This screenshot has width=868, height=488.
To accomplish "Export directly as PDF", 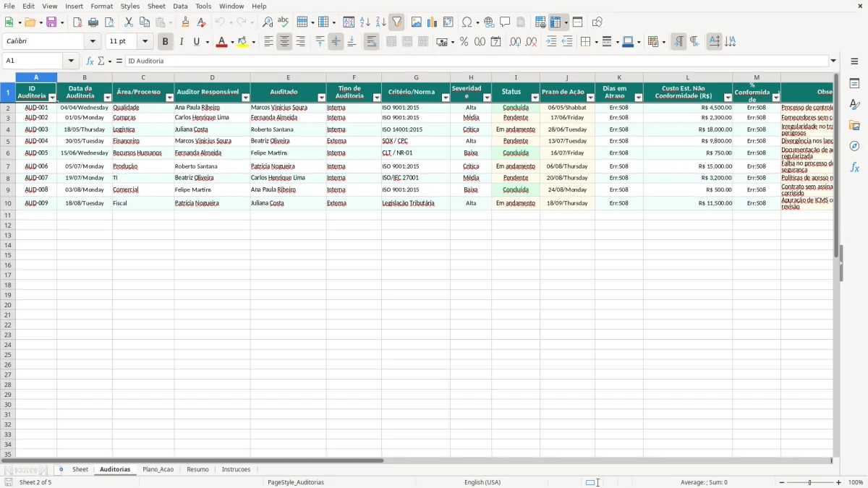I will (x=77, y=22).
